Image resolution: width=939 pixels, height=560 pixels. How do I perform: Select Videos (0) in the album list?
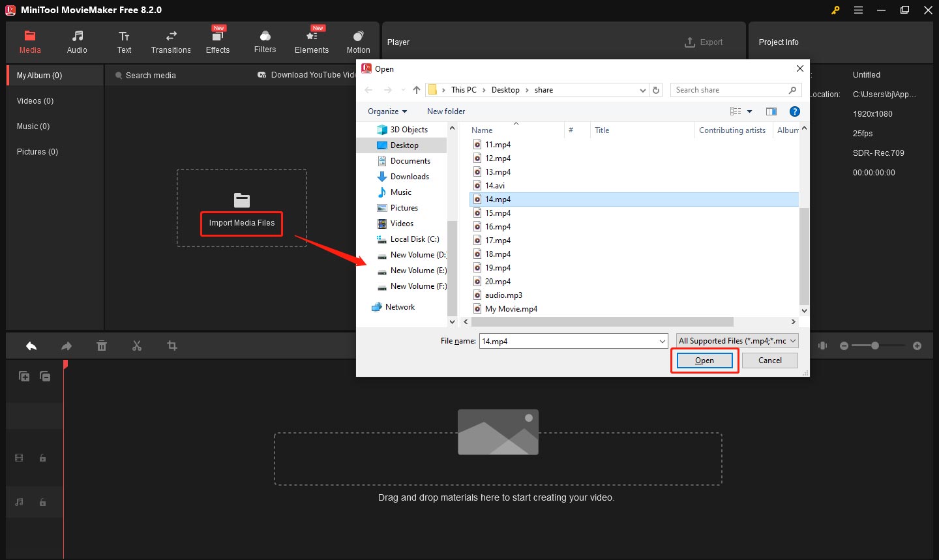click(35, 101)
